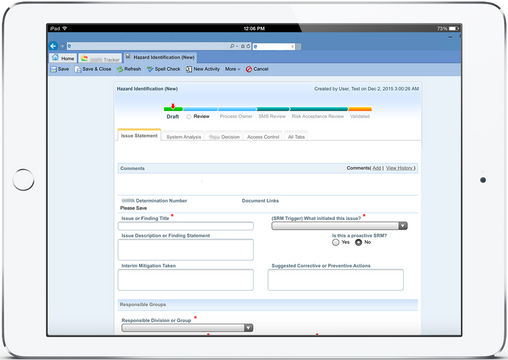Open the SRM Trigger dropdown
The width and height of the screenshot is (508, 360).
tap(339, 226)
